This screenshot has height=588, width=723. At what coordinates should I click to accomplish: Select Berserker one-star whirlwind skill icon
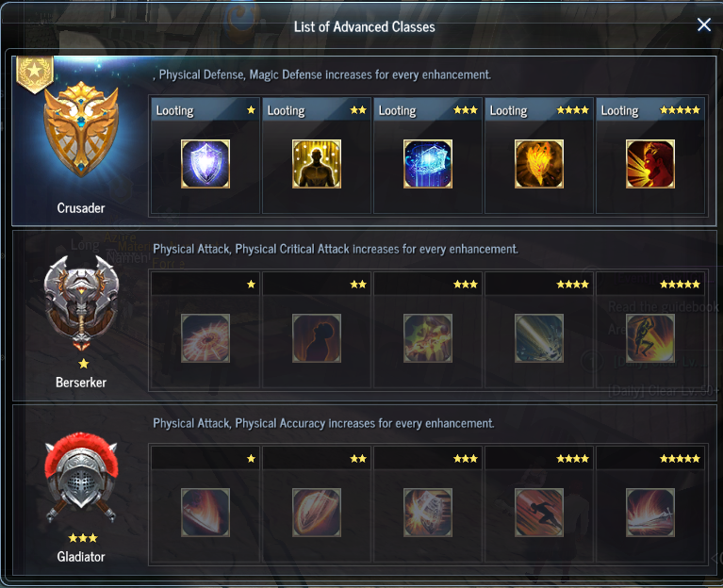tap(205, 338)
